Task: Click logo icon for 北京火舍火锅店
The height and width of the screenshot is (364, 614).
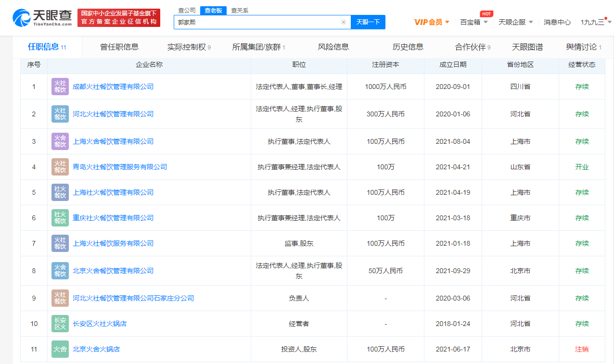Action: tap(60, 349)
